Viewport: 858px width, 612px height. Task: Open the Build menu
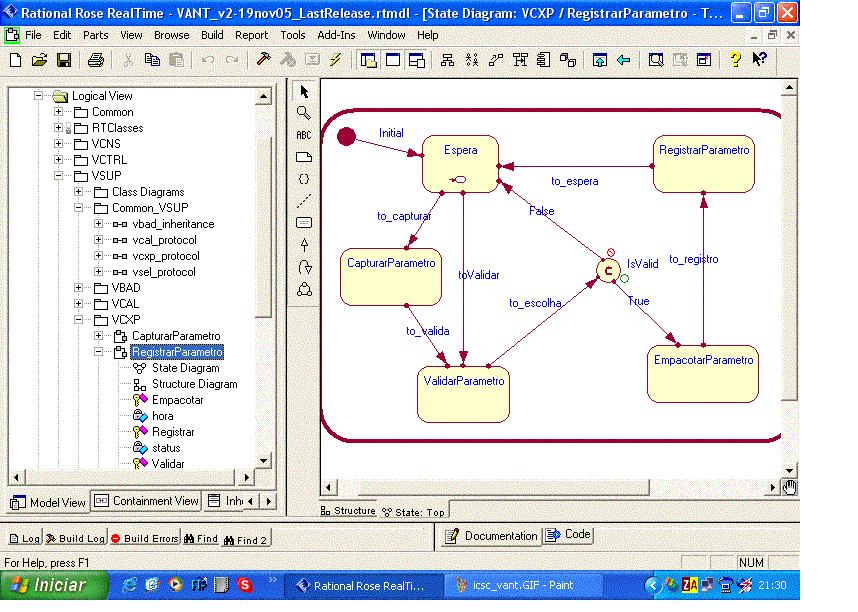click(x=212, y=35)
